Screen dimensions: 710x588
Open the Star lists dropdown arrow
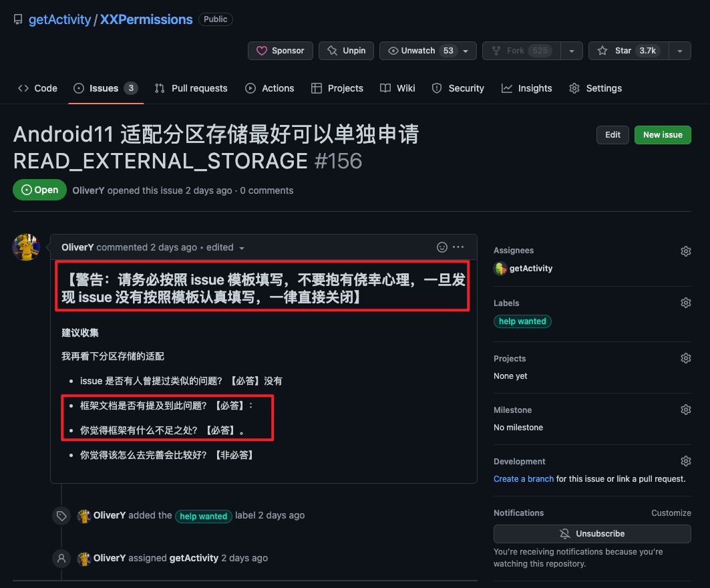point(680,51)
